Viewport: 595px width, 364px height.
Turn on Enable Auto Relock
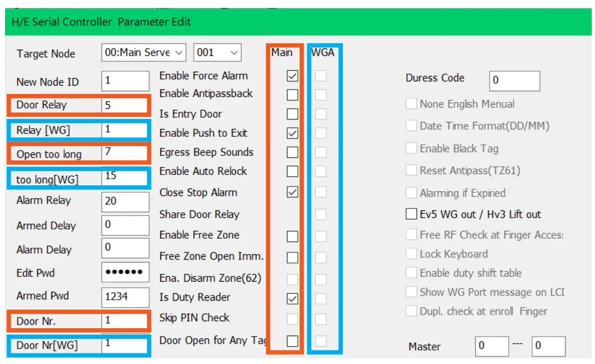(x=292, y=171)
